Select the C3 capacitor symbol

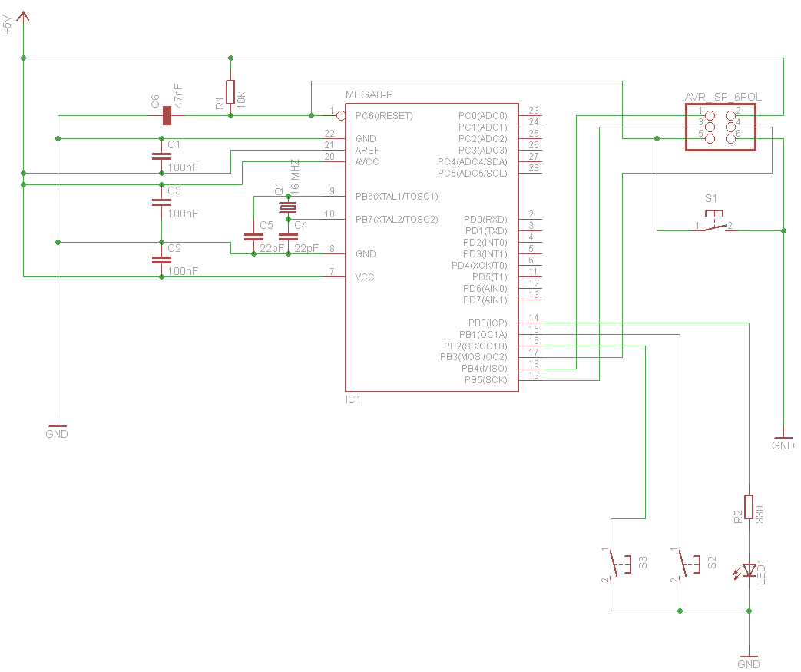(161, 202)
